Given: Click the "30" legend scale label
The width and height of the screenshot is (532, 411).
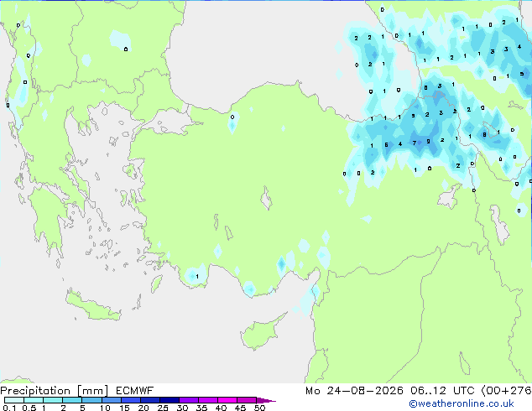Looking at the screenshot, I should click(182, 408).
